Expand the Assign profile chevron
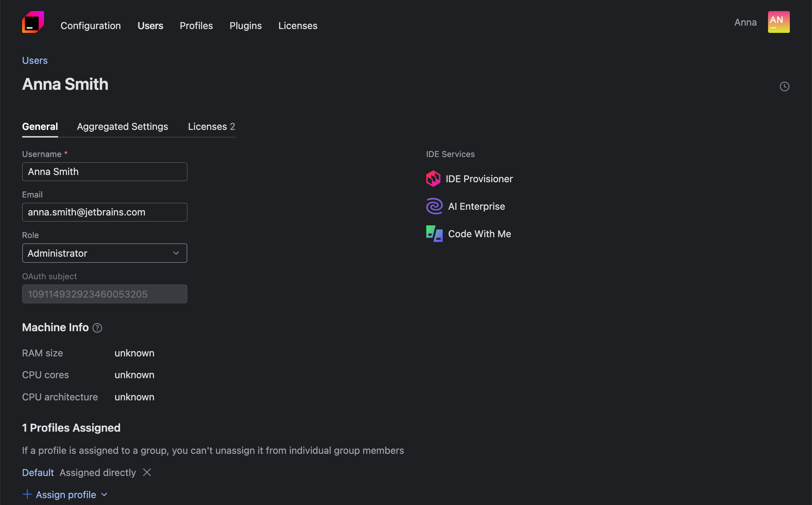This screenshot has width=812, height=505. [104, 494]
